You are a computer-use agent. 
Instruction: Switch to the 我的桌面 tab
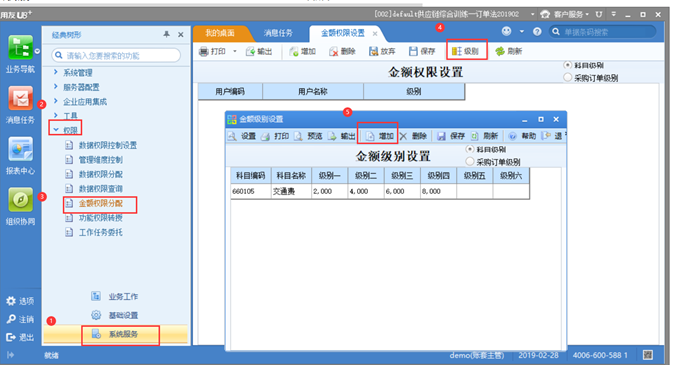point(220,33)
